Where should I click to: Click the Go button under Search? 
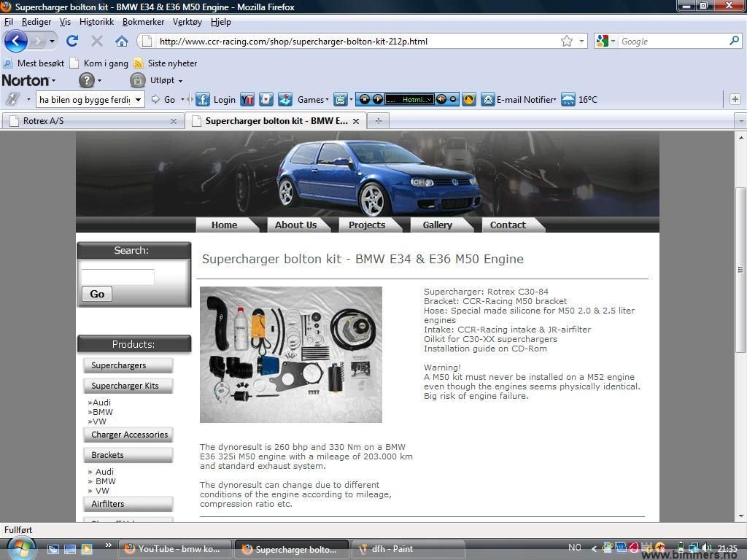pyautogui.click(x=97, y=294)
